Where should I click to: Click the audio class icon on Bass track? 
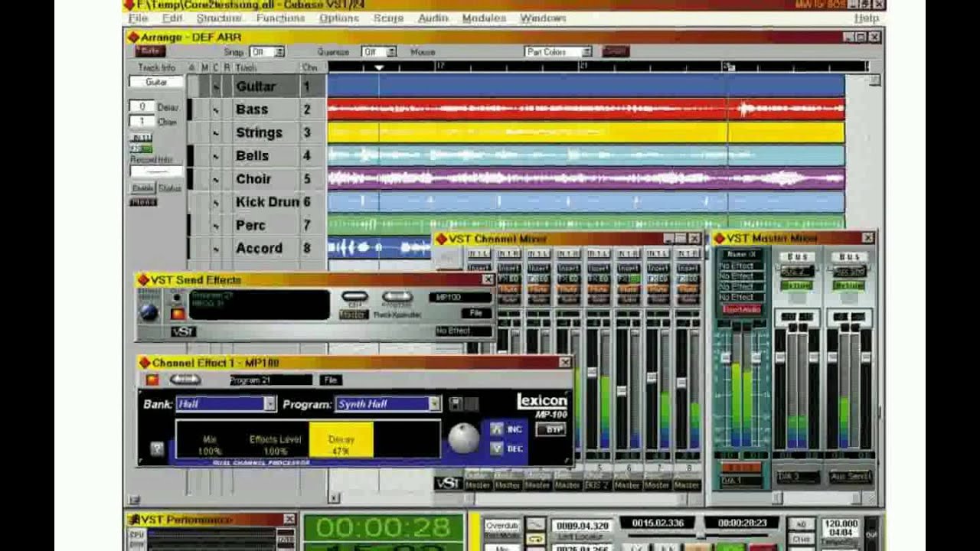217,110
